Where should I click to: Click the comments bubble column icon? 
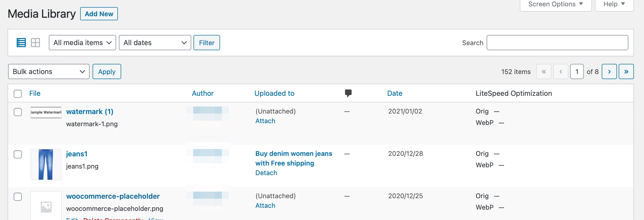(348, 93)
